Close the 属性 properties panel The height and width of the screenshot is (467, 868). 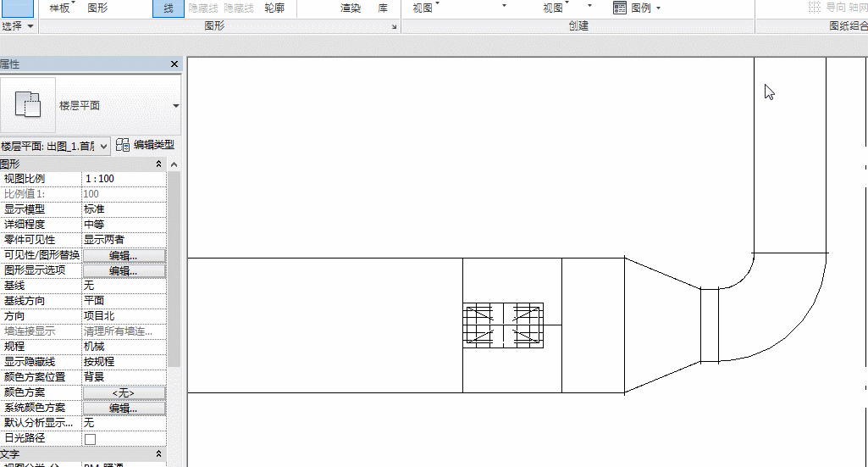pyautogui.click(x=174, y=64)
